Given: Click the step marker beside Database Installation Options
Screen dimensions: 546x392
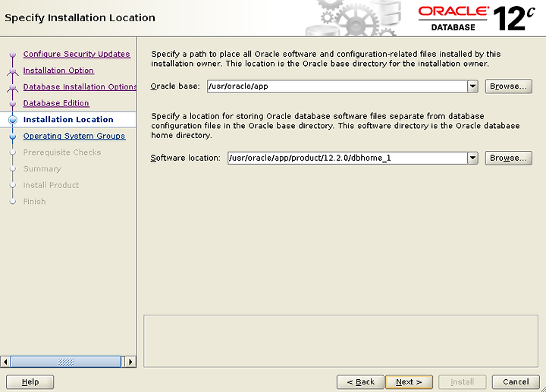Looking at the screenshot, I should coord(13,87).
